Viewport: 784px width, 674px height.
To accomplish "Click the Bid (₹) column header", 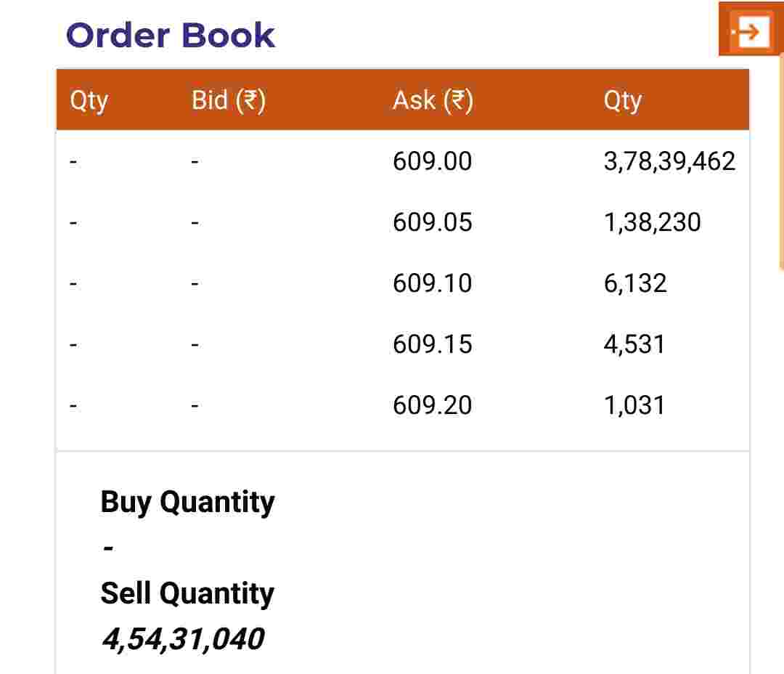I will [x=228, y=100].
